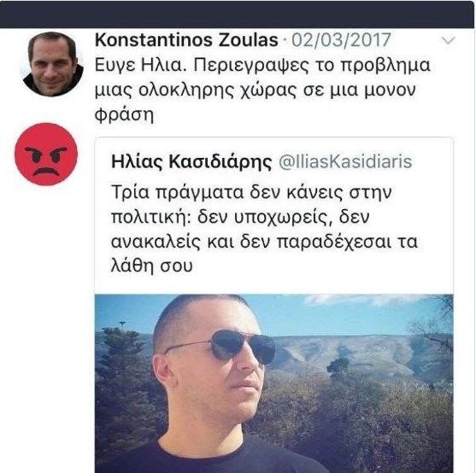Image resolution: width=476 pixels, height=473 pixels.
Task: Select the tweet text starting 'Ευγε Ηλια'
Action: click(262, 90)
